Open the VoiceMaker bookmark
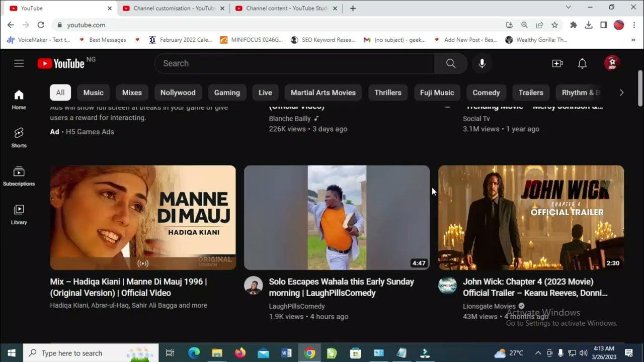This screenshot has width=644, height=362. click(39, 40)
